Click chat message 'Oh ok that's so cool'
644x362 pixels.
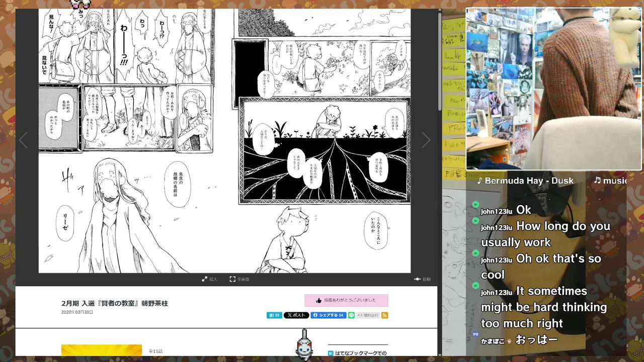pos(541,266)
